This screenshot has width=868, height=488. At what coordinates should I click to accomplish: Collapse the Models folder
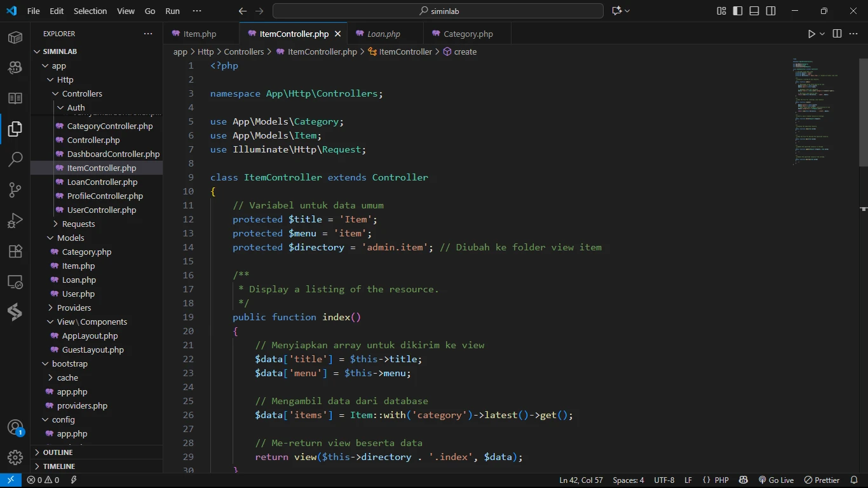71,238
